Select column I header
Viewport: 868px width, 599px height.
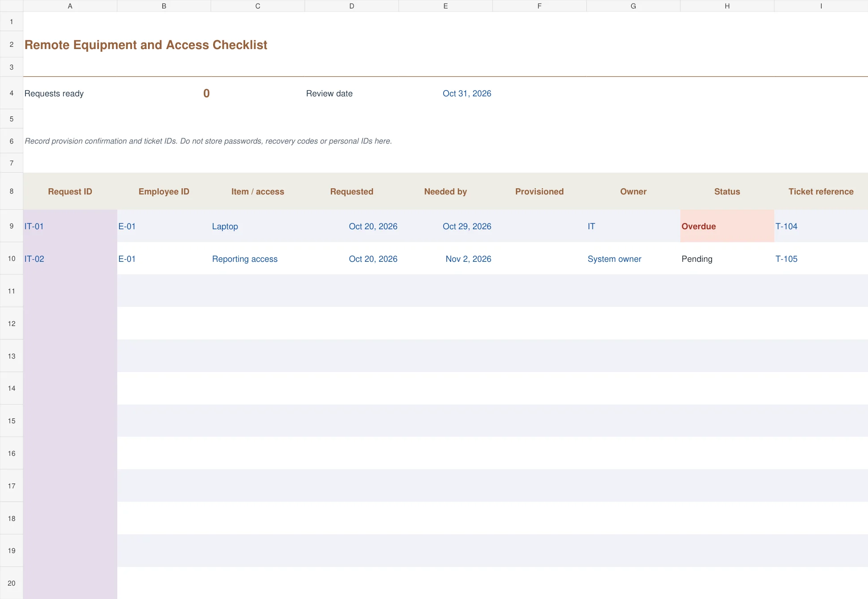pos(821,6)
